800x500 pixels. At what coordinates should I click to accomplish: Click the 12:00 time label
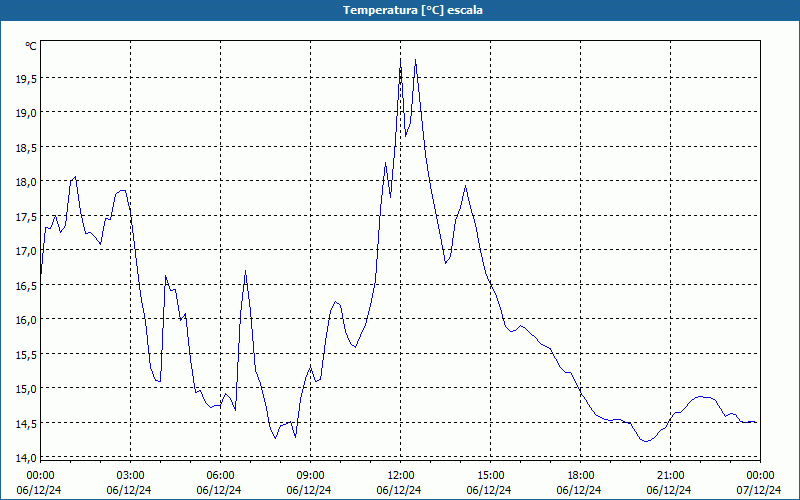coord(401,476)
